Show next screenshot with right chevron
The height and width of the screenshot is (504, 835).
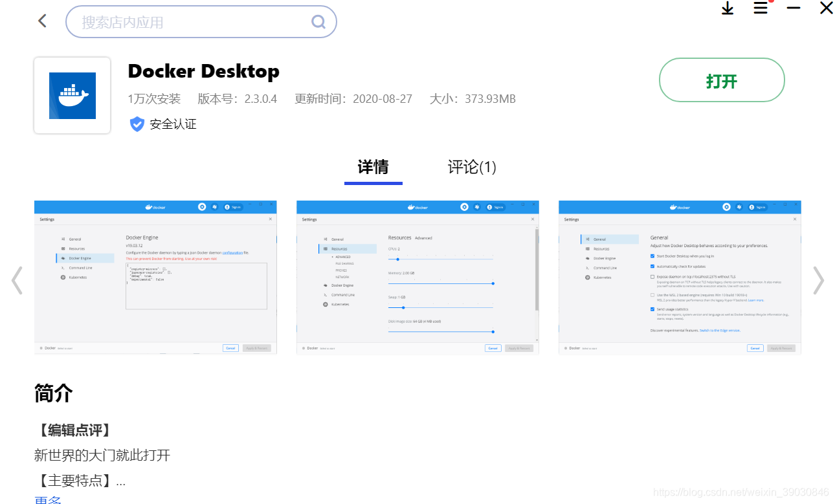pos(819,280)
